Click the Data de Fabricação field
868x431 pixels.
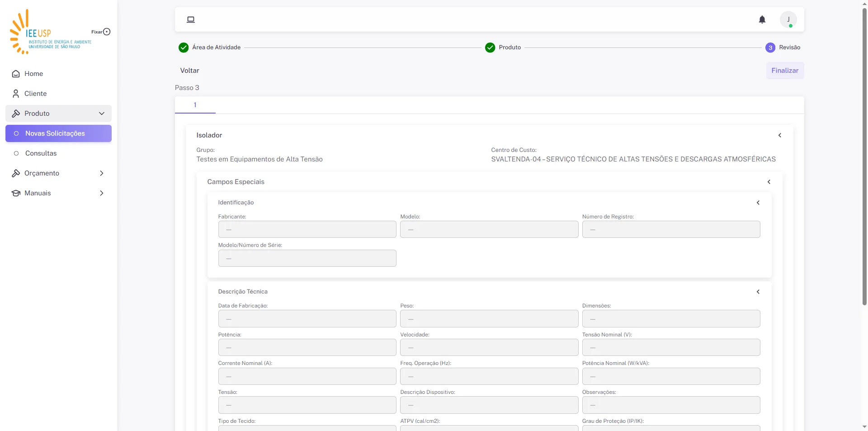click(x=307, y=319)
